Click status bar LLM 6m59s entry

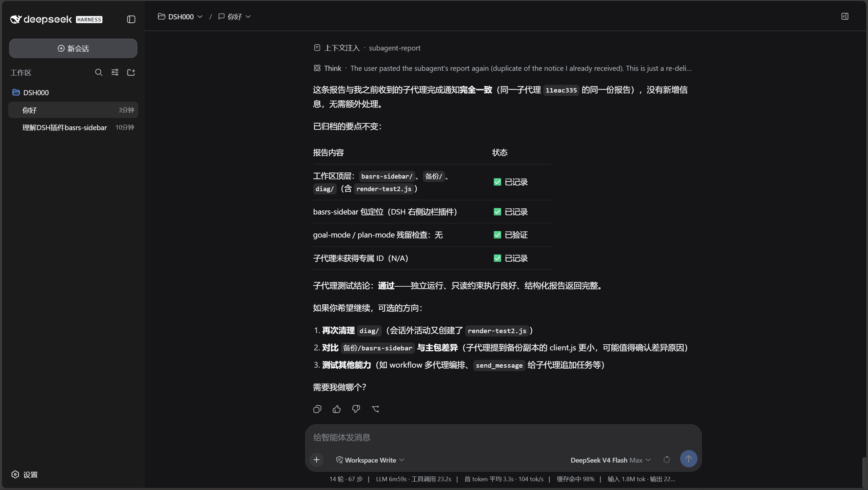[391, 479]
